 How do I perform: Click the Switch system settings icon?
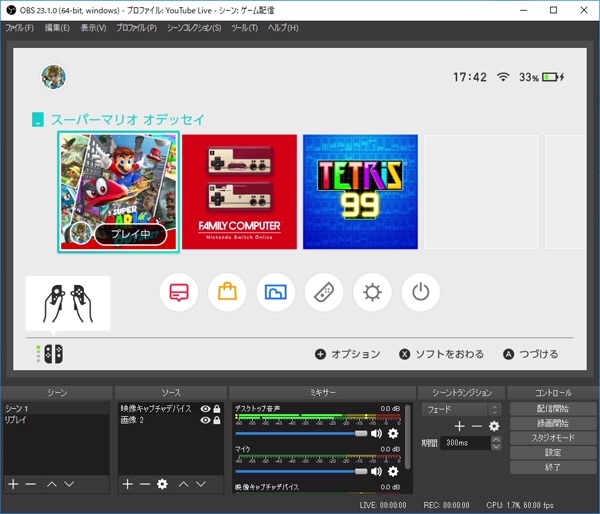pos(372,292)
